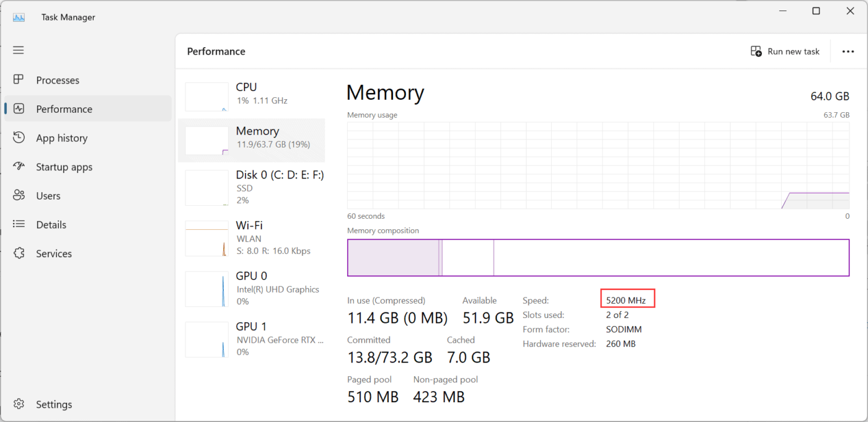Open App history via its clock icon

[x=19, y=138]
